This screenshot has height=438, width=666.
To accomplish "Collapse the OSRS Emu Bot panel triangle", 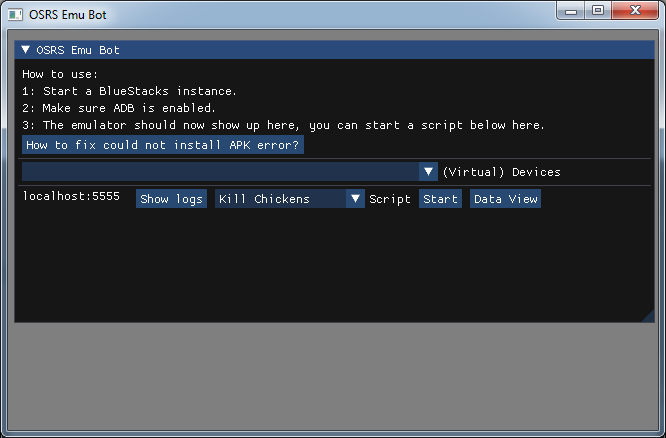I will tap(25, 50).
